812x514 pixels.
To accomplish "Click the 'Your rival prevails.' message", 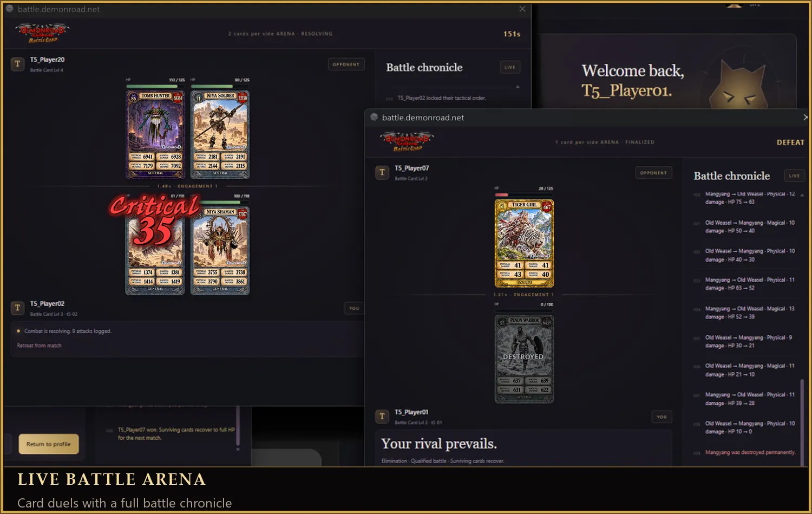I will [439, 444].
